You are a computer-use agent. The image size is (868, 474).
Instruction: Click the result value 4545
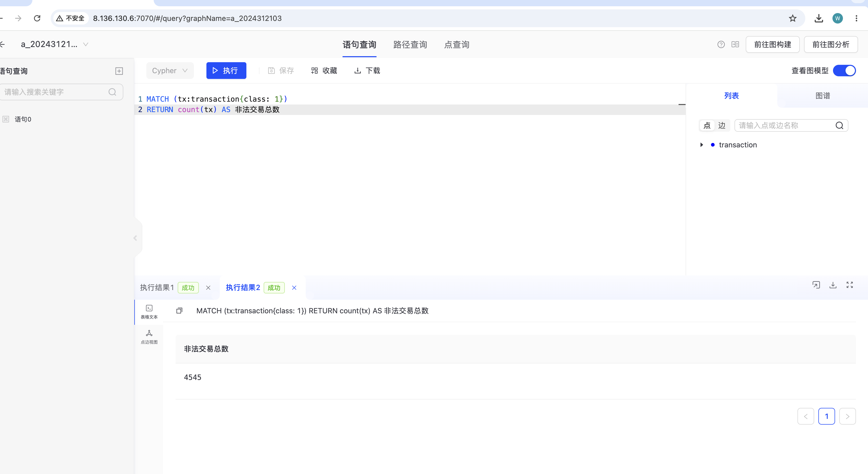click(192, 377)
